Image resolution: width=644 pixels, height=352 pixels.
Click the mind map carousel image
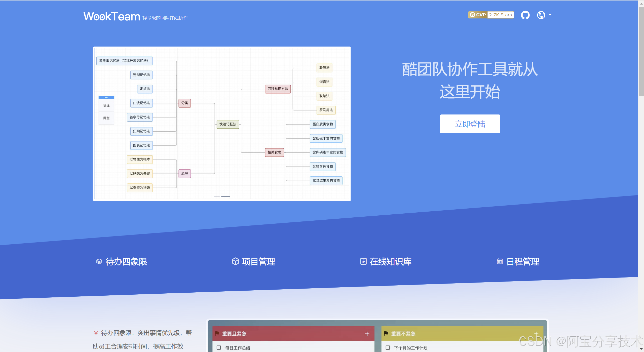pyautogui.click(x=222, y=124)
